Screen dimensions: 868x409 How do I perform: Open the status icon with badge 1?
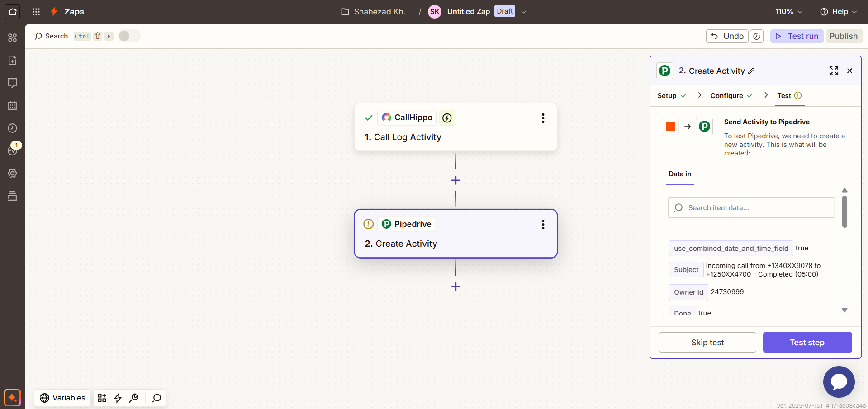pyautogui.click(x=13, y=150)
